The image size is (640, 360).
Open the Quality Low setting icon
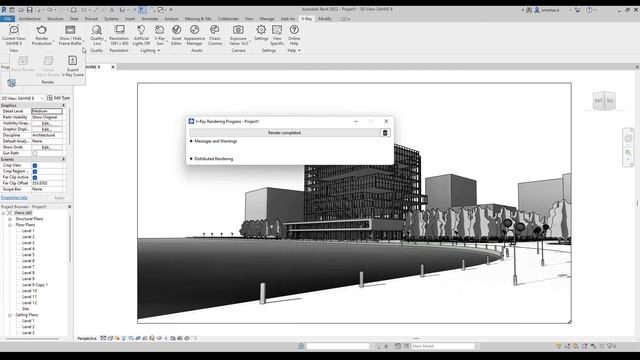[x=97, y=30]
